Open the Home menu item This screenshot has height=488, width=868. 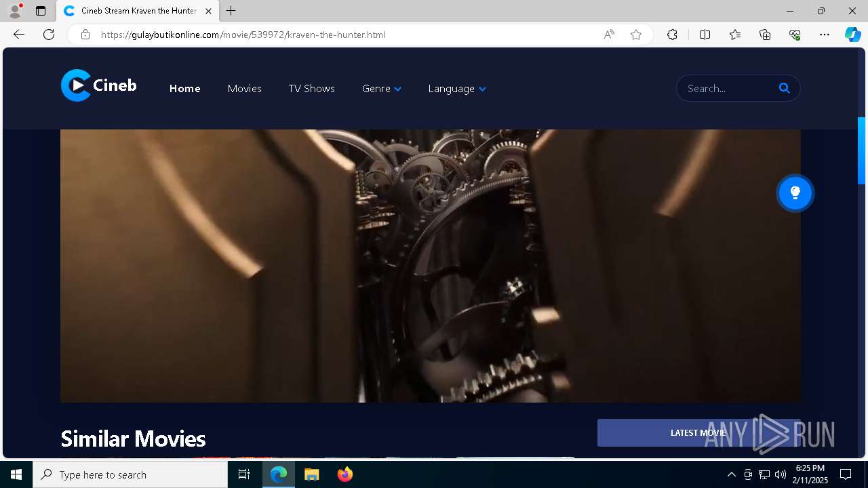click(184, 89)
